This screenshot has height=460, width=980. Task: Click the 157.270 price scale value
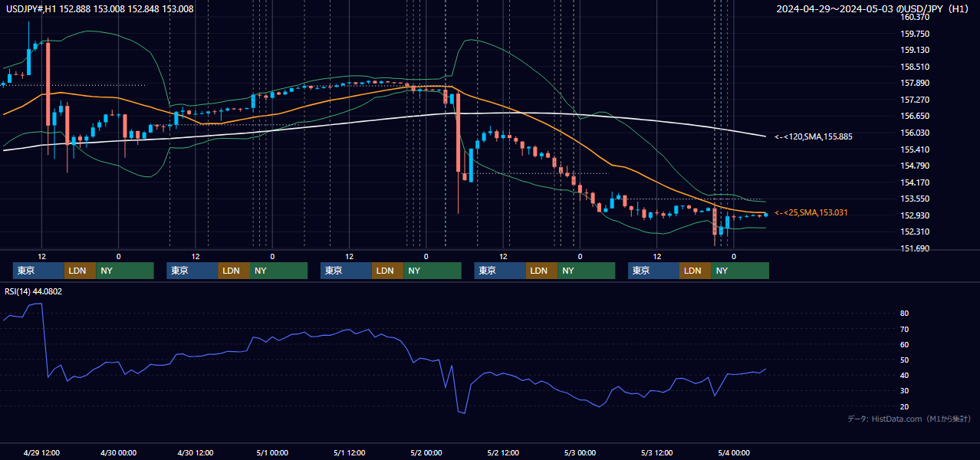(915, 100)
